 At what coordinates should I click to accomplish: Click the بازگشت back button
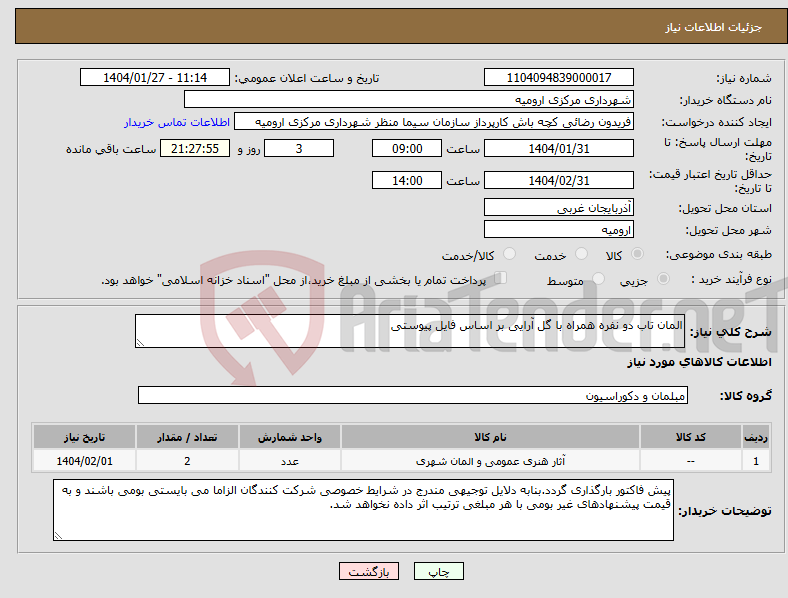369,572
